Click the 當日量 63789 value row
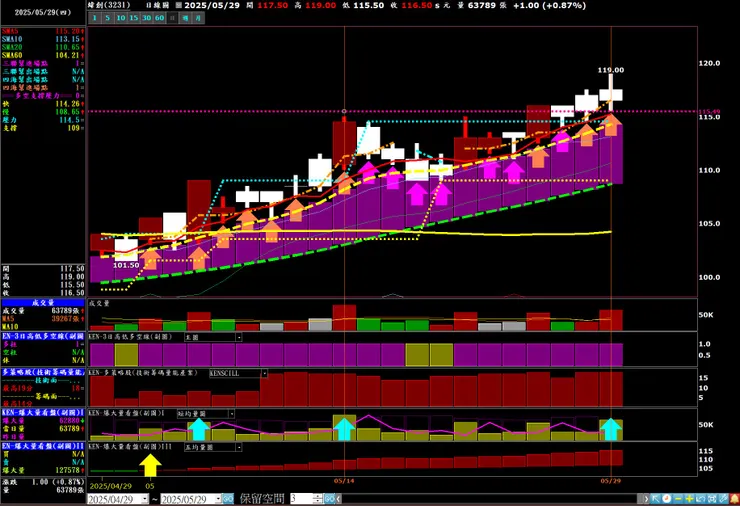Image resolution: width=740 pixels, height=506 pixels. 43,429
